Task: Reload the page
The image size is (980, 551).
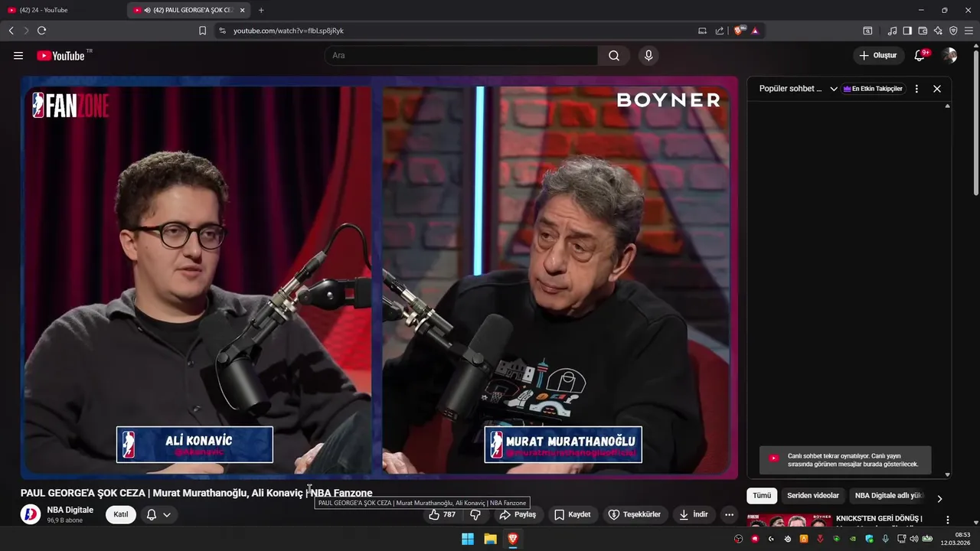Action: (41, 31)
